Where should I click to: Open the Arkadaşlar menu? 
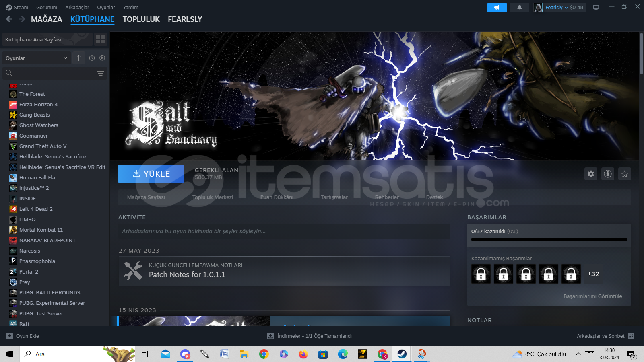point(77,7)
